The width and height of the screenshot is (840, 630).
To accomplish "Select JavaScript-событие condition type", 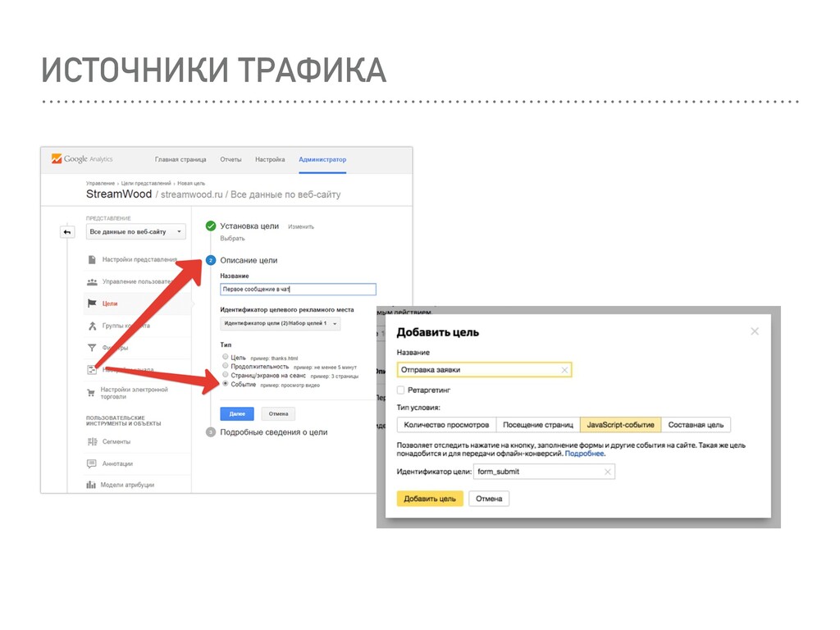I will [x=620, y=425].
